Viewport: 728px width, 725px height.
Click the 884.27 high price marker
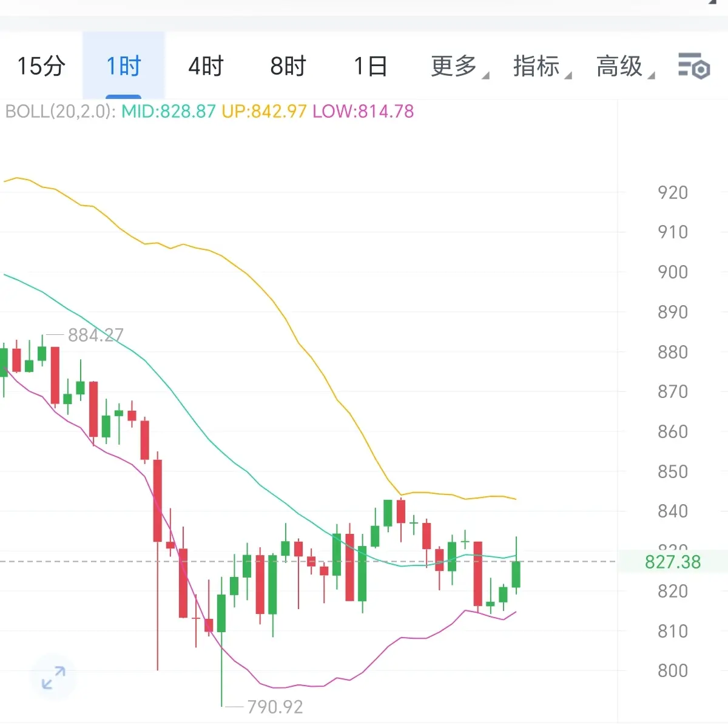pos(95,335)
